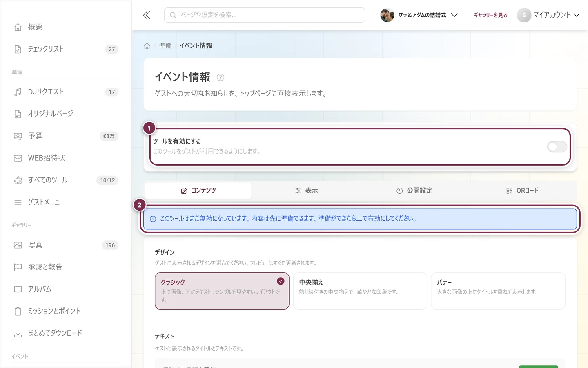Open the サラ＆アダムの結婚式 event dropdown
588x368 pixels.
point(419,15)
